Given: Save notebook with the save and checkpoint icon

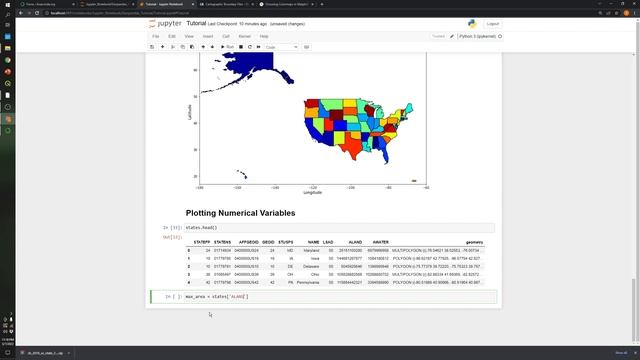Looking at the screenshot, I should pyautogui.click(x=152, y=47).
